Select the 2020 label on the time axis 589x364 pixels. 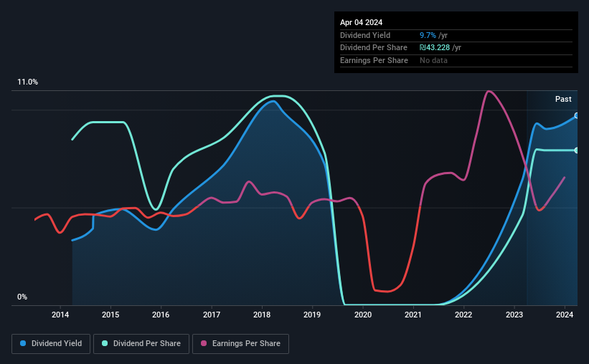pyautogui.click(x=363, y=315)
